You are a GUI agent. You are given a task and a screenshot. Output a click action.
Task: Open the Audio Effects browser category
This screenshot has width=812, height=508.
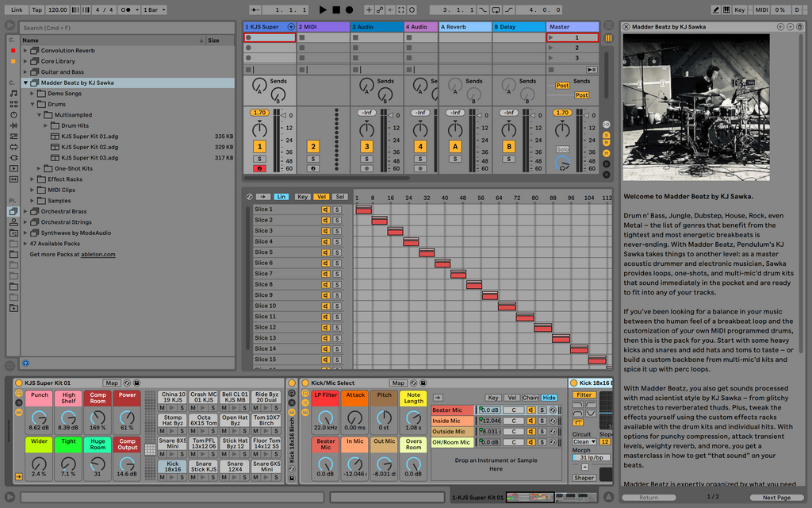coord(13,125)
